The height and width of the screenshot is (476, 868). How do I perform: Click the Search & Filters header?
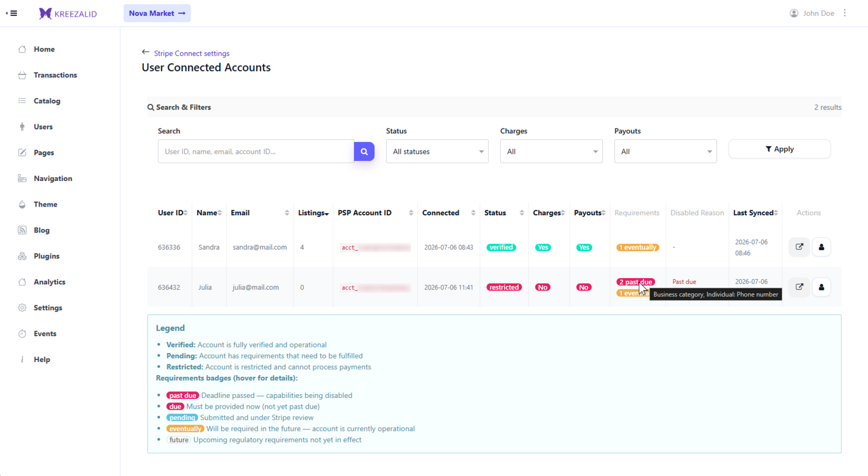click(x=179, y=107)
